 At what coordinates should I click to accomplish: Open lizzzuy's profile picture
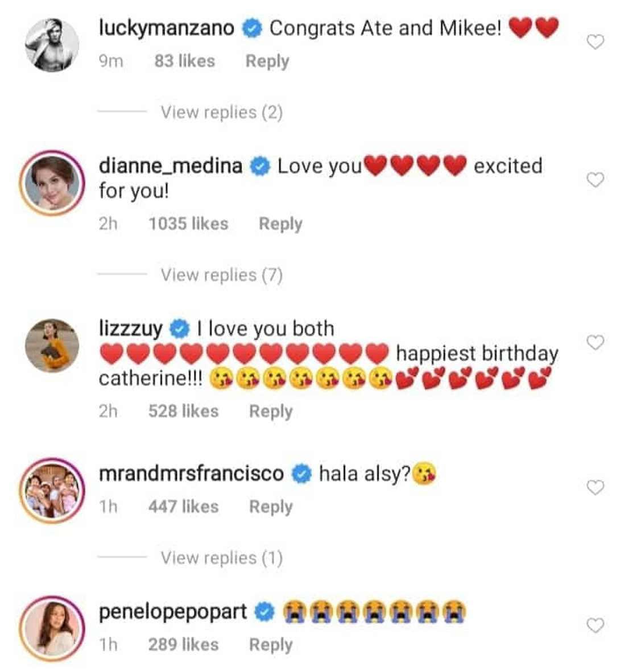(52, 345)
